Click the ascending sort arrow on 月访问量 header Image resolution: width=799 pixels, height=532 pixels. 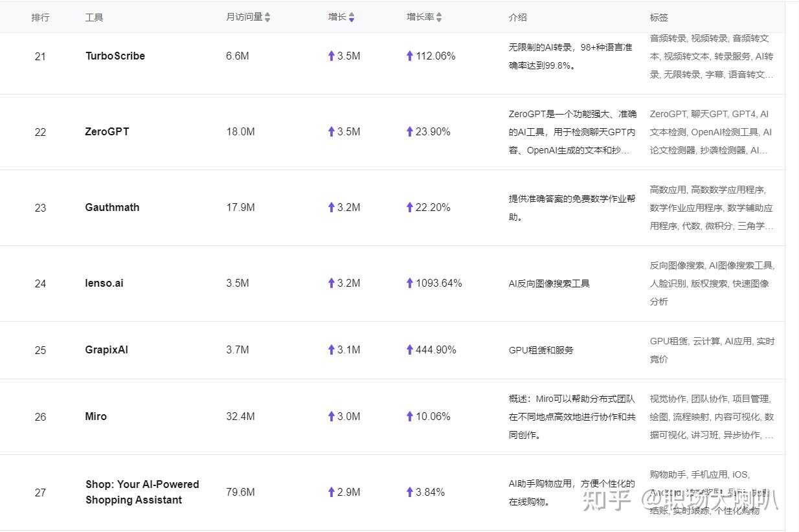click(x=267, y=14)
